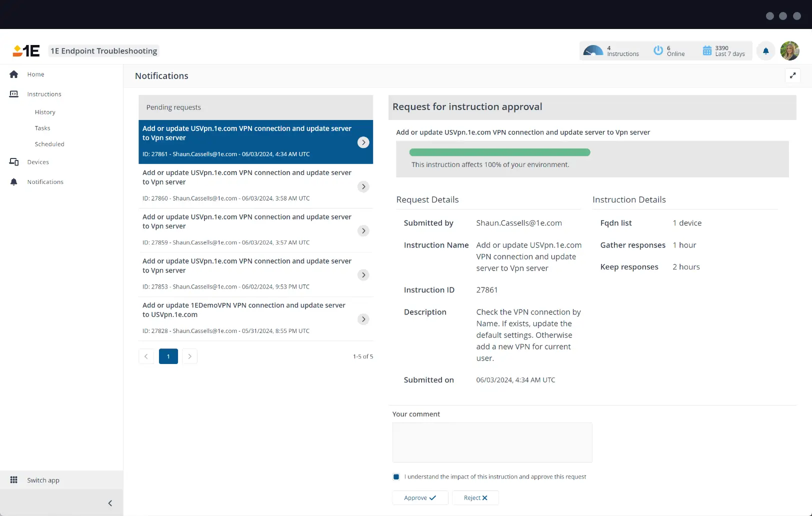Expand the 1EDemoVPN request chevron
The height and width of the screenshot is (516, 812).
pos(363,319)
